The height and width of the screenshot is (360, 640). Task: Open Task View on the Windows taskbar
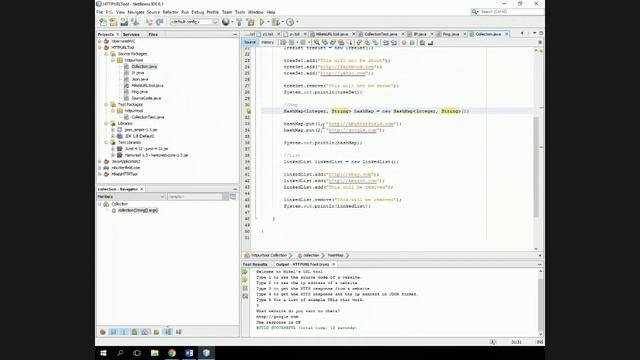137,353
